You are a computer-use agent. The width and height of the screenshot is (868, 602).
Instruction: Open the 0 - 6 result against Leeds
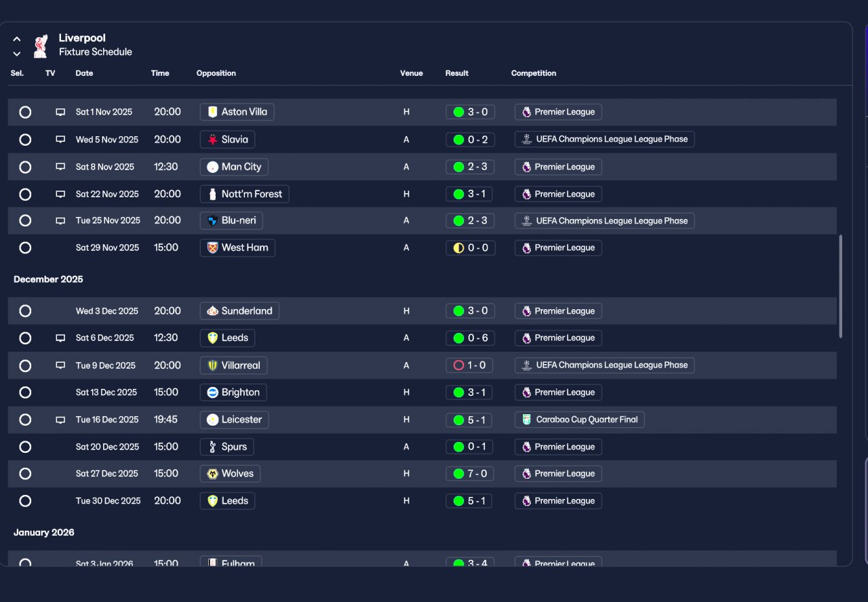click(x=470, y=338)
